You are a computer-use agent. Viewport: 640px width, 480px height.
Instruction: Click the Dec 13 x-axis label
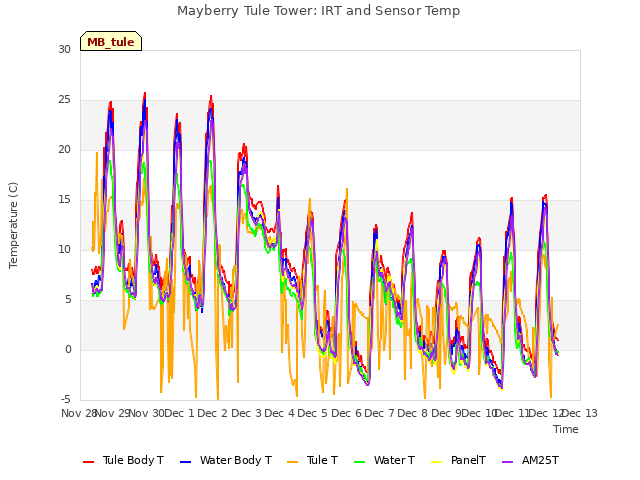tap(580, 413)
